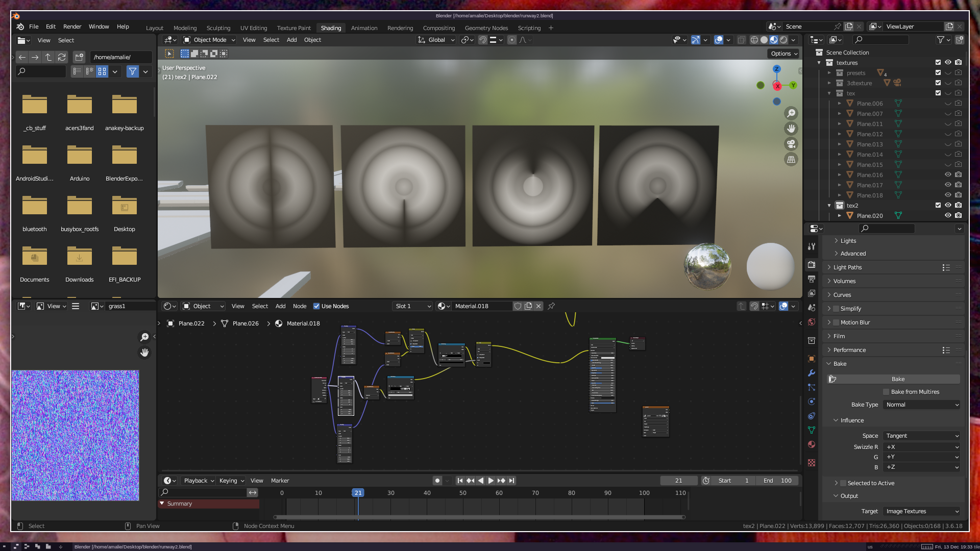Open Object Mode dropdown in viewport
This screenshot has width=980, height=551.
click(209, 40)
